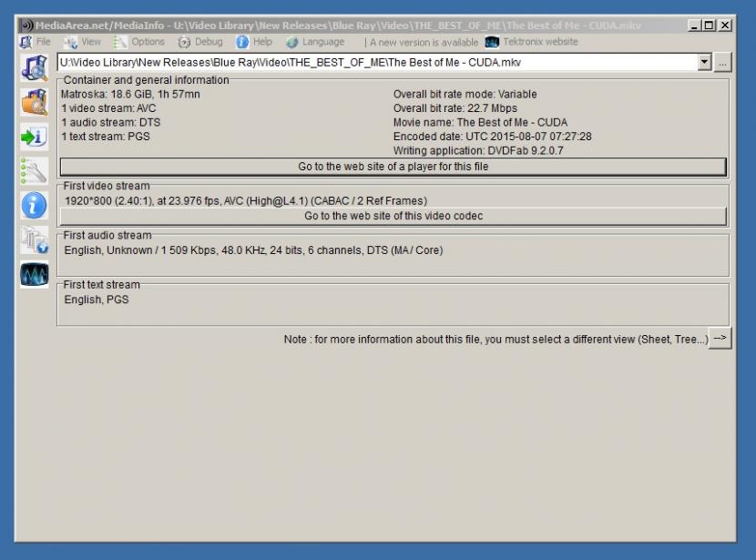Maximize the MediaInfo window

pos(710,25)
